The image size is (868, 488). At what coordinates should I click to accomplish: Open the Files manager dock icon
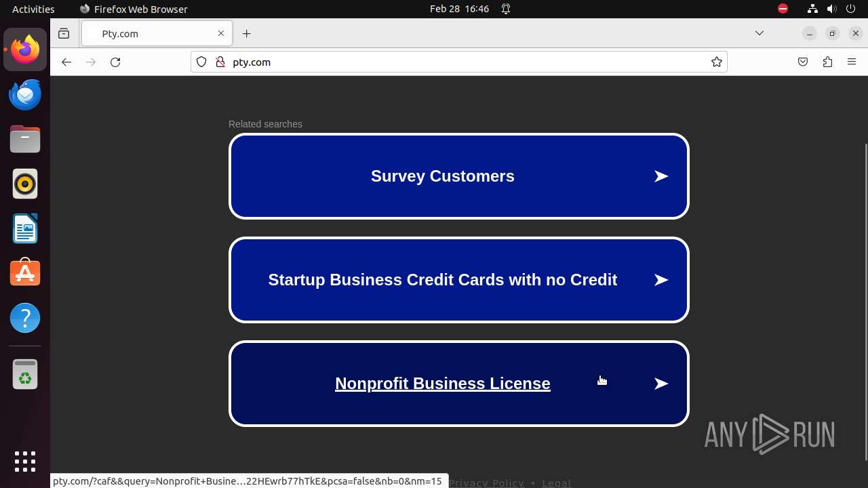(25, 139)
